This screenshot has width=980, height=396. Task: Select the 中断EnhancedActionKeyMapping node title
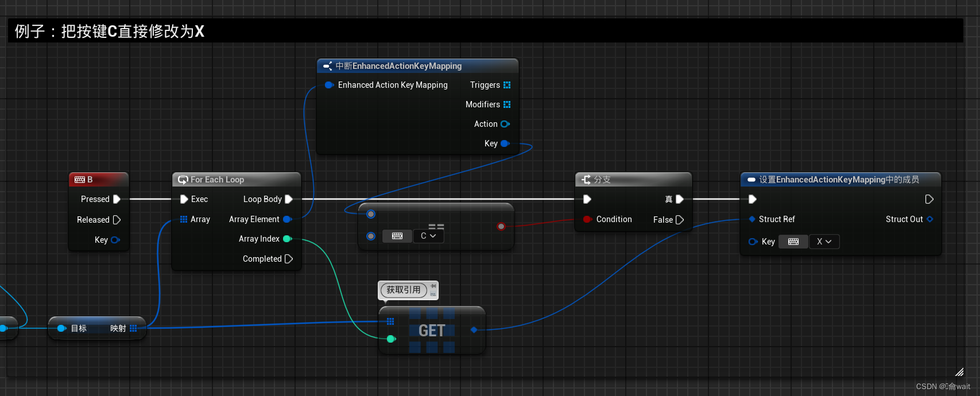click(x=398, y=66)
